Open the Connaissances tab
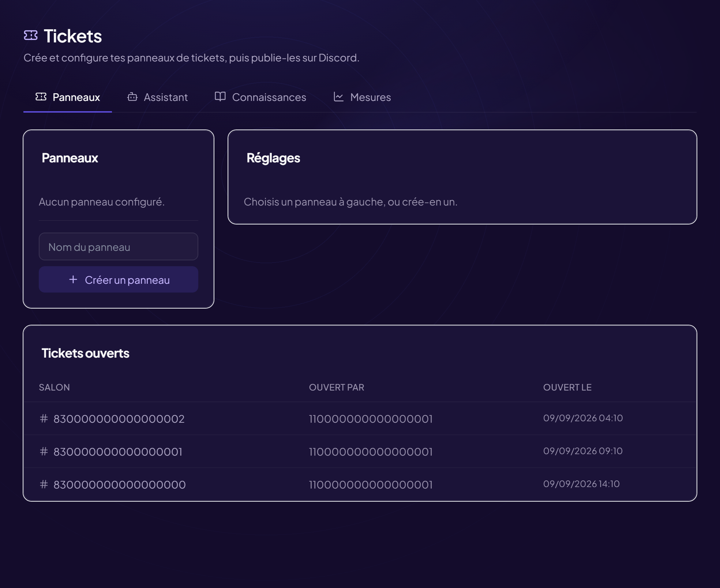The height and width of the screenshot is (588, 720). coord(260,97)
